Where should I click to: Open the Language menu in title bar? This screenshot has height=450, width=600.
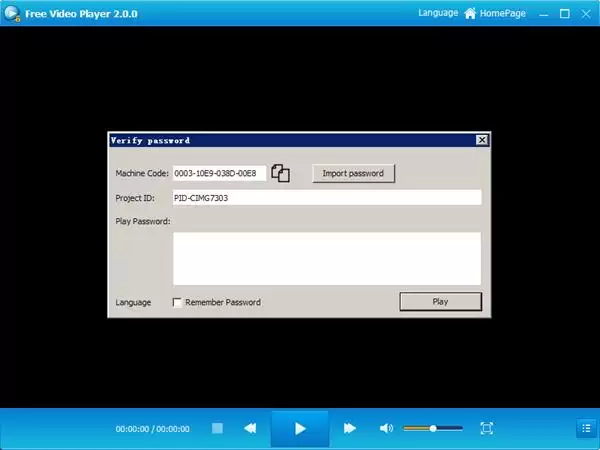pyautogui.click(x=438, y=13)
